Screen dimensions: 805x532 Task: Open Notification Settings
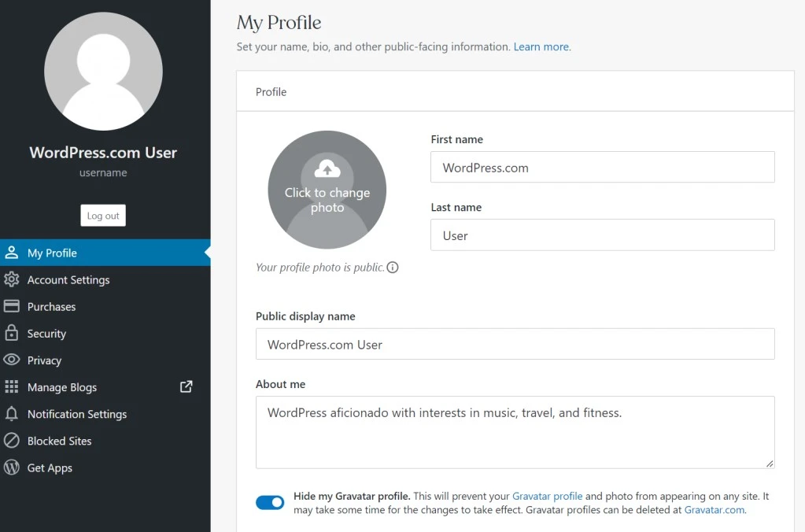click(105, 414)
